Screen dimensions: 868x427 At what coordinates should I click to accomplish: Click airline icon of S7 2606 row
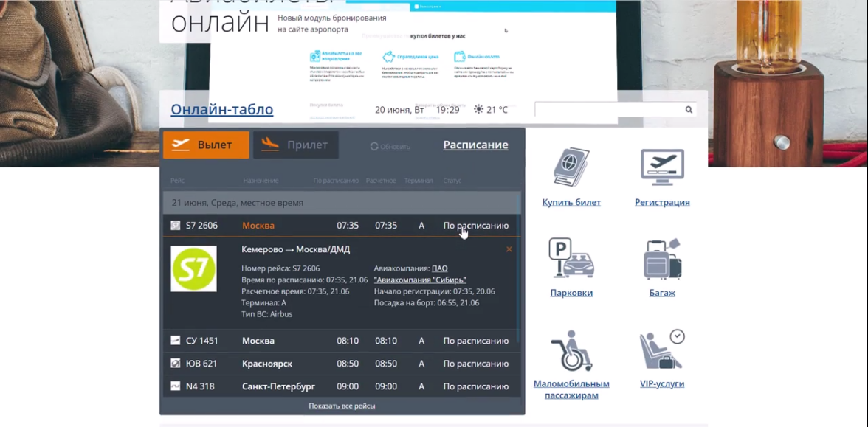click(176, 226)
